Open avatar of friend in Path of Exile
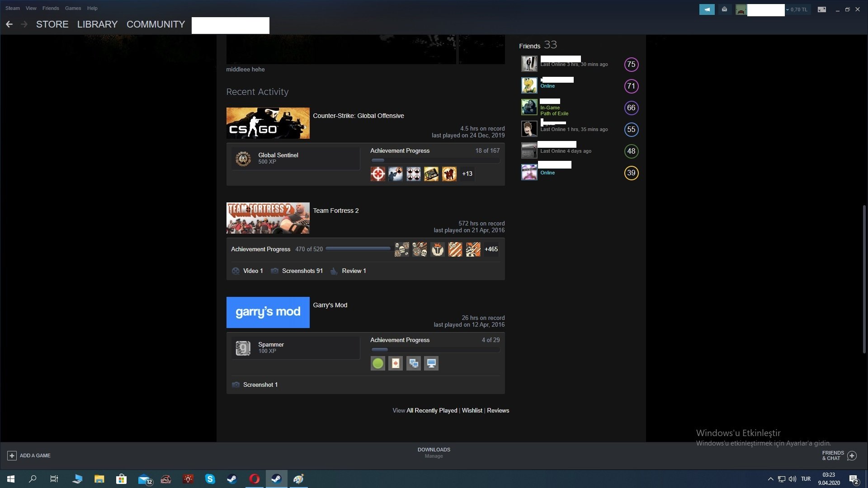The image size is (868, 488). coord(529,107)
